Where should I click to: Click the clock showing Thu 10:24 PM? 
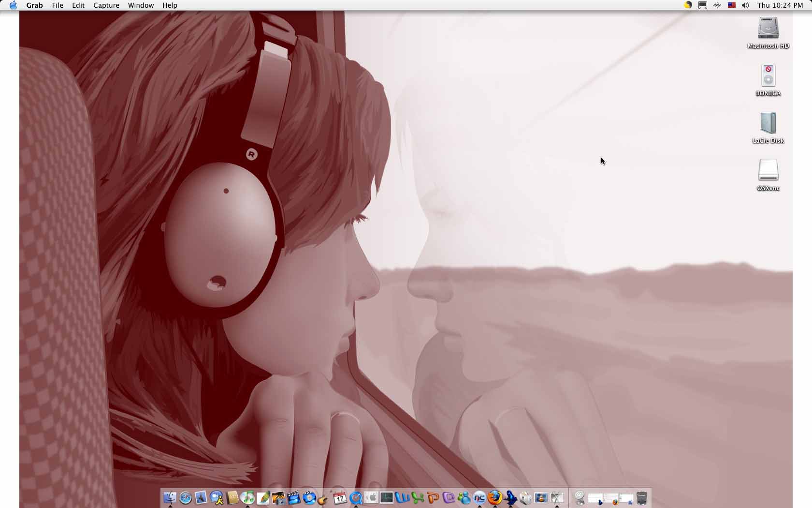click(780, 5)
